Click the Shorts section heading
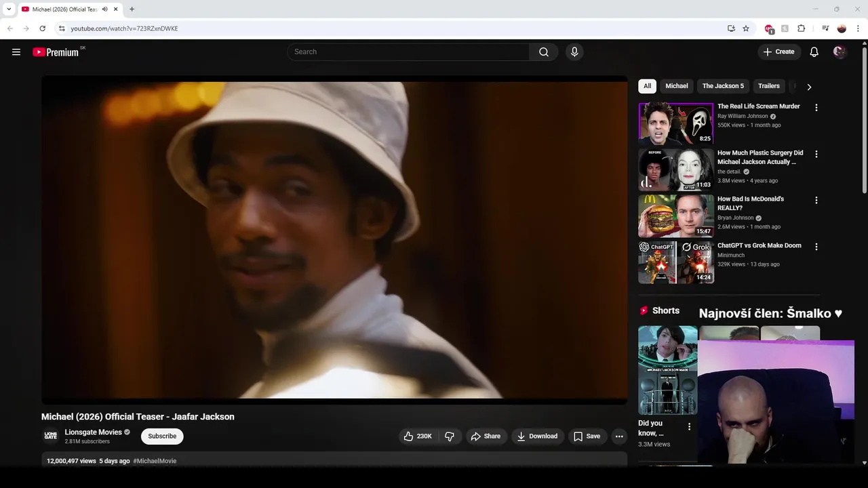Screen dimensions: 868x488 (665, 310)
